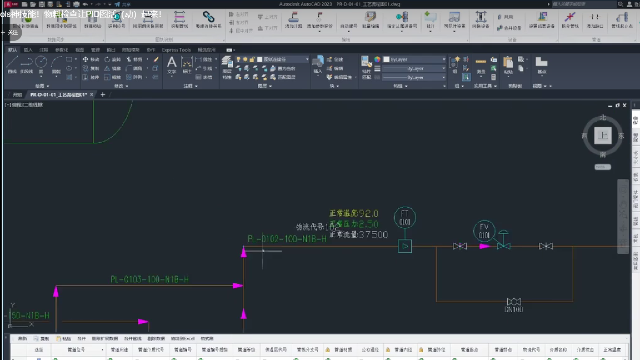The image size is (640, 360).
Task: Click the Erase tool icon
Action: (156, 60)
